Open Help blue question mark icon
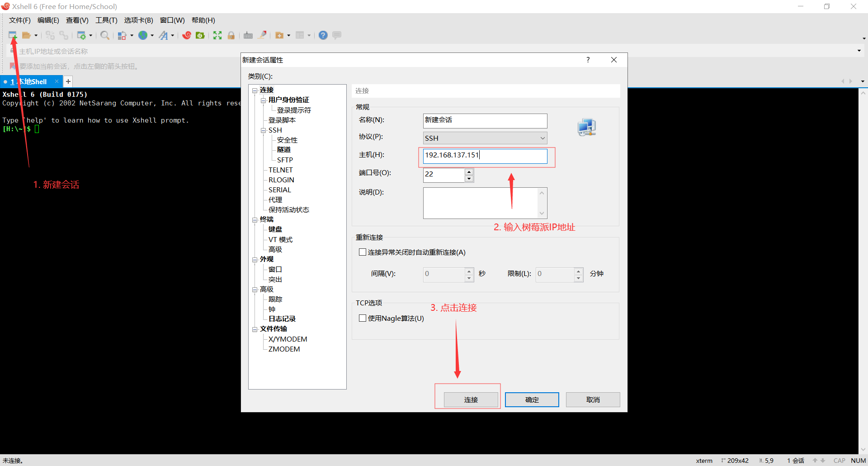The image size is (868, 466). point(323,35)
